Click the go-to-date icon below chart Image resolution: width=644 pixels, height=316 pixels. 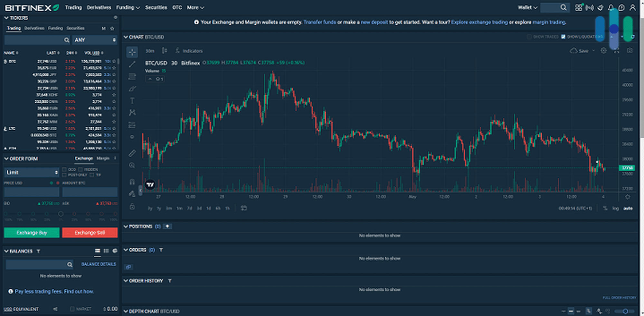pyautogui.click(x=244, y=208)
